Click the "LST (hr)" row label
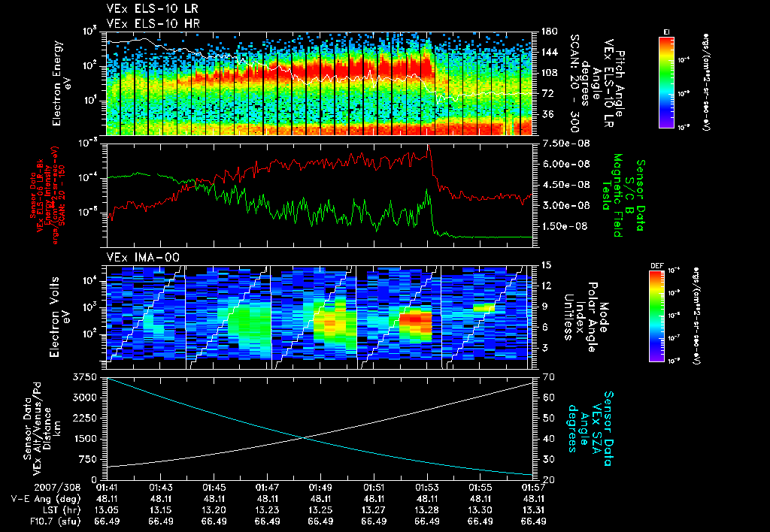This screenshot has width=770, height=532. pyautogui.click(x=60, y=510)
